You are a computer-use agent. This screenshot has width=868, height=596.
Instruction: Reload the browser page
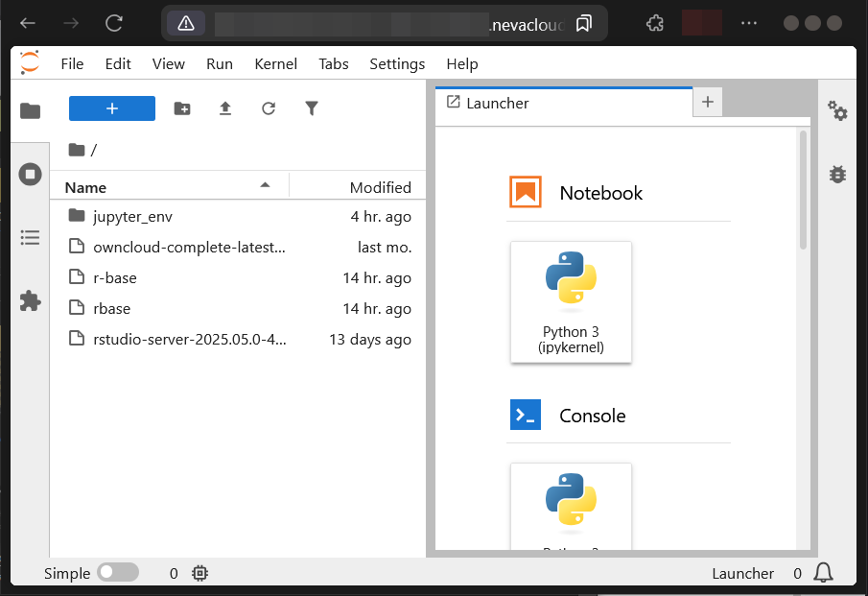[114, 23]
